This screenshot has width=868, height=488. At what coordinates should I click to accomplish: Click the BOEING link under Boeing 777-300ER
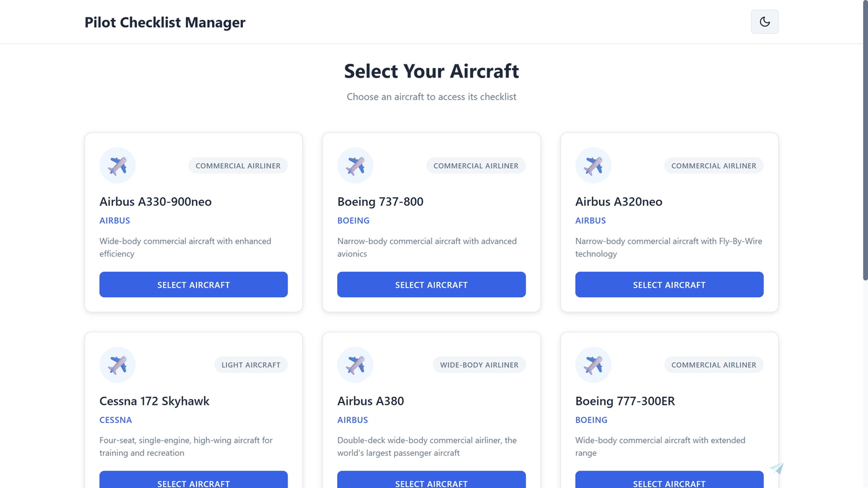tap(591, 420)
